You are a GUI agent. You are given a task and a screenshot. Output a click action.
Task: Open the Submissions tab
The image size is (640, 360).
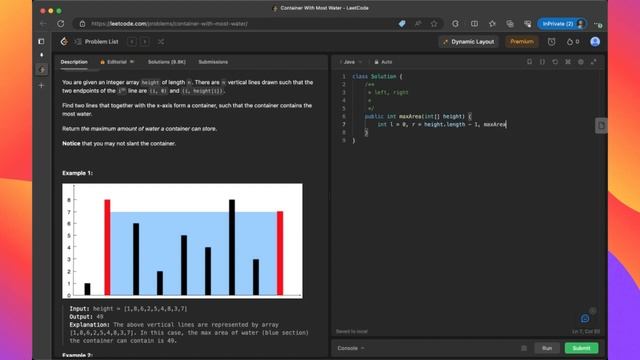tap(213, 62)
